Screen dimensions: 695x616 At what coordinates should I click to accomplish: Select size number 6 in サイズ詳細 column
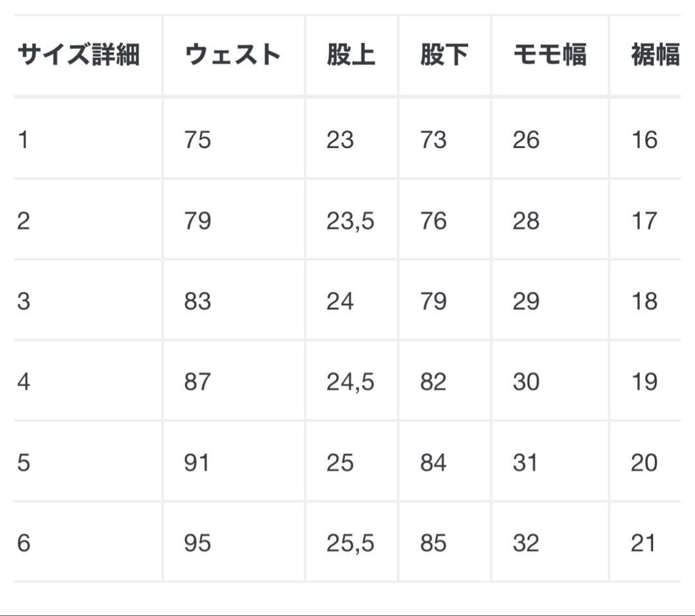tap(24, 543)
